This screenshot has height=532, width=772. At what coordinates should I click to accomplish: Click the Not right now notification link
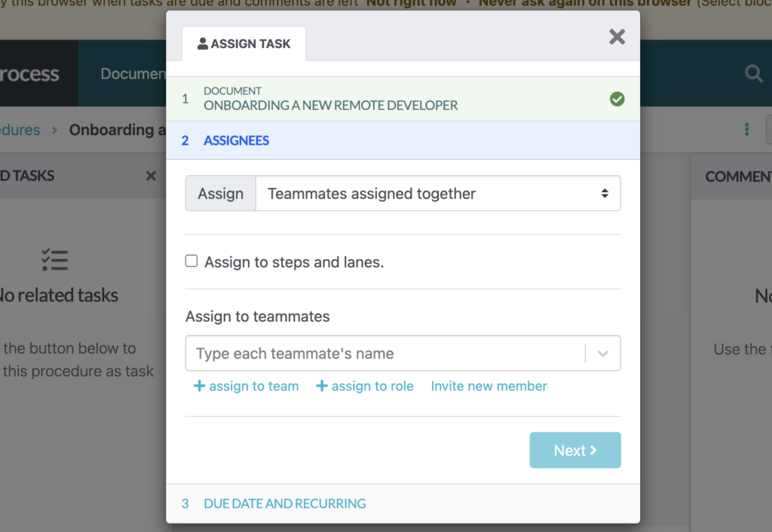pyautogui.click(x=412, y=3)
